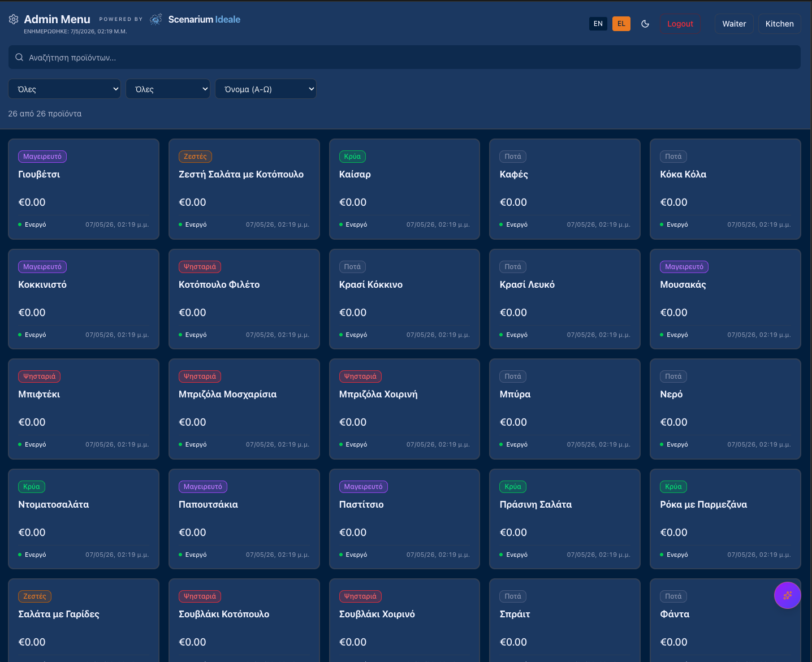812x662 pixels.
Task: Select the Κρασί Κόκκινο product
Action: point(404,299)
